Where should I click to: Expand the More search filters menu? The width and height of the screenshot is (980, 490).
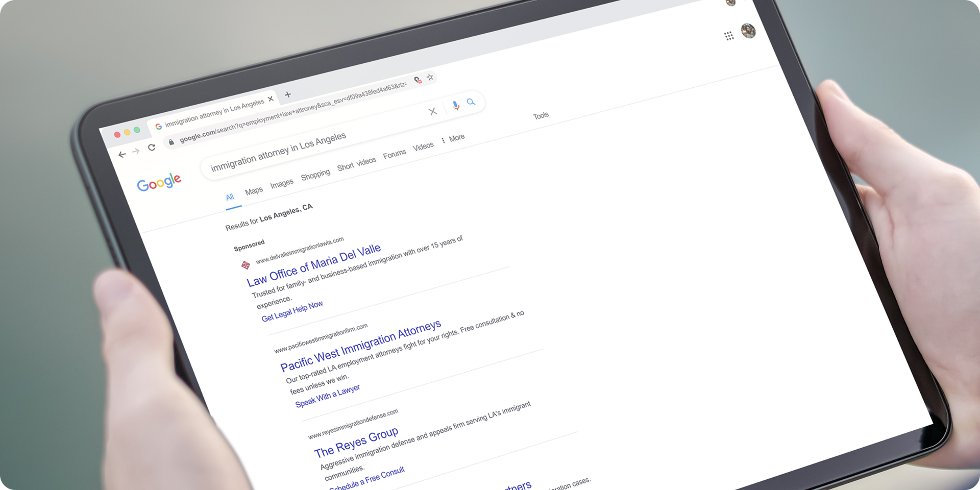click(x=453, y=138)
